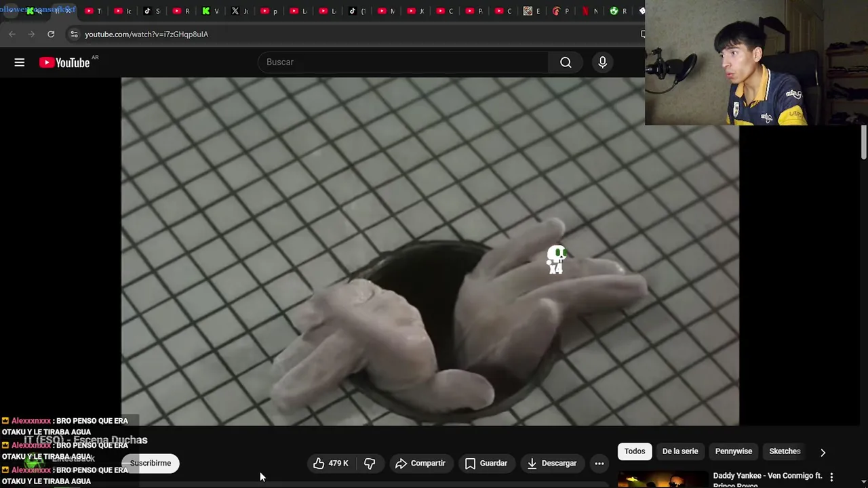Open the Daddy Yankee video thumbnail
This screenshot has height=488, width=868.
pos(663,481)
